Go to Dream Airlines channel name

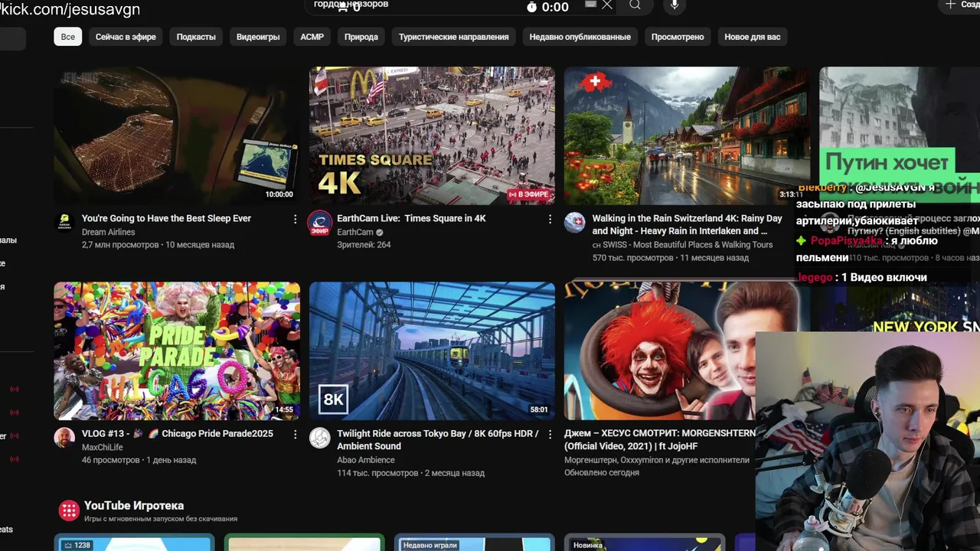pos(108,232)
